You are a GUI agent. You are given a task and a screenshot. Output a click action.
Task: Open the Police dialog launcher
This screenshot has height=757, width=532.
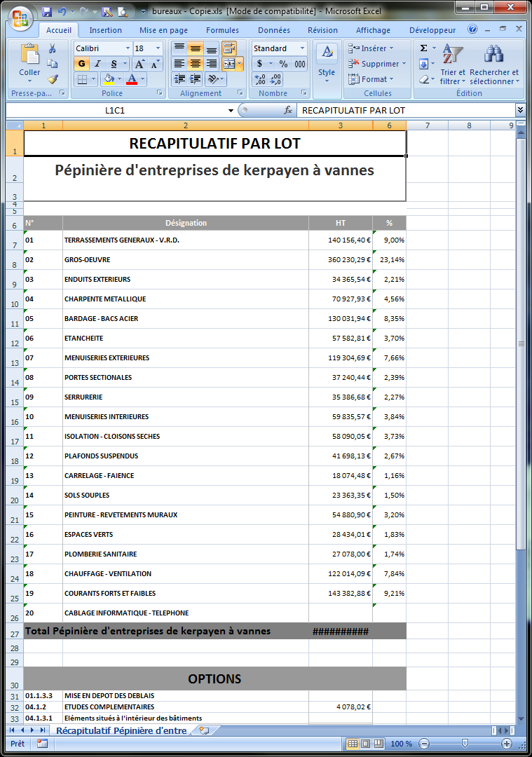(160, 93)
